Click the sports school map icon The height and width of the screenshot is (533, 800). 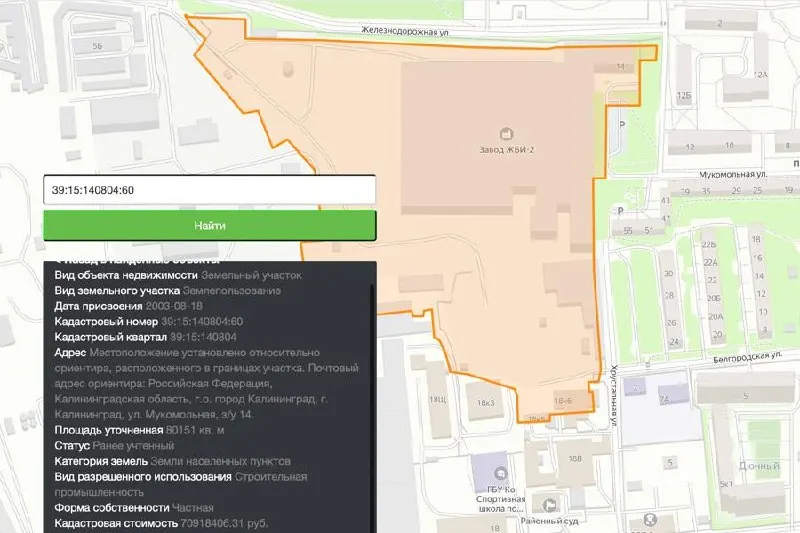coord(501,473)
